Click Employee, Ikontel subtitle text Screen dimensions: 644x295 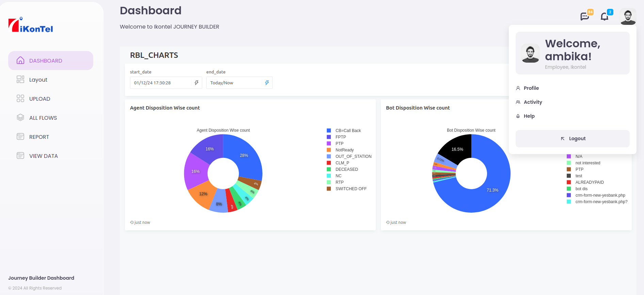click(x=565, y=67)
